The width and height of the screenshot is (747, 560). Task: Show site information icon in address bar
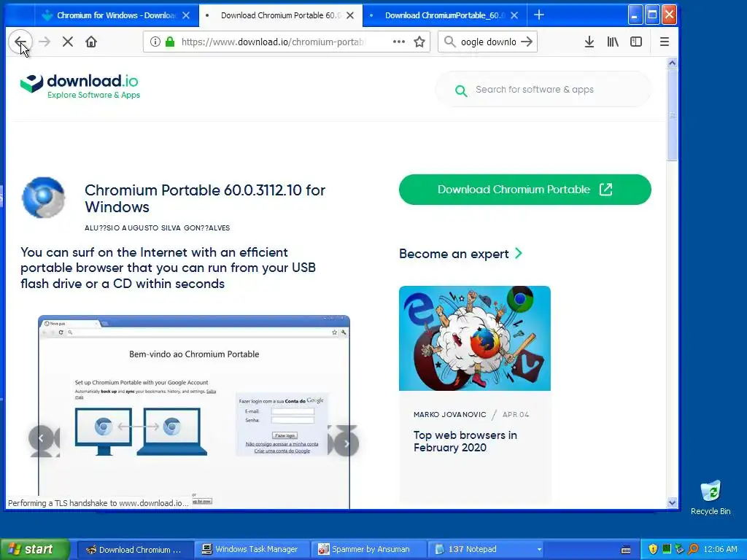pyautogui.click(x=155, y=42)
